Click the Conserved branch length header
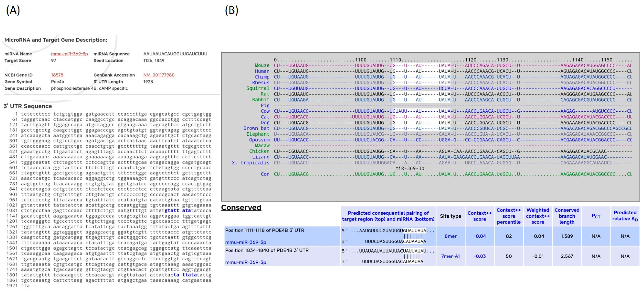Viewport: 644px width, 293px height. point(567,216)
